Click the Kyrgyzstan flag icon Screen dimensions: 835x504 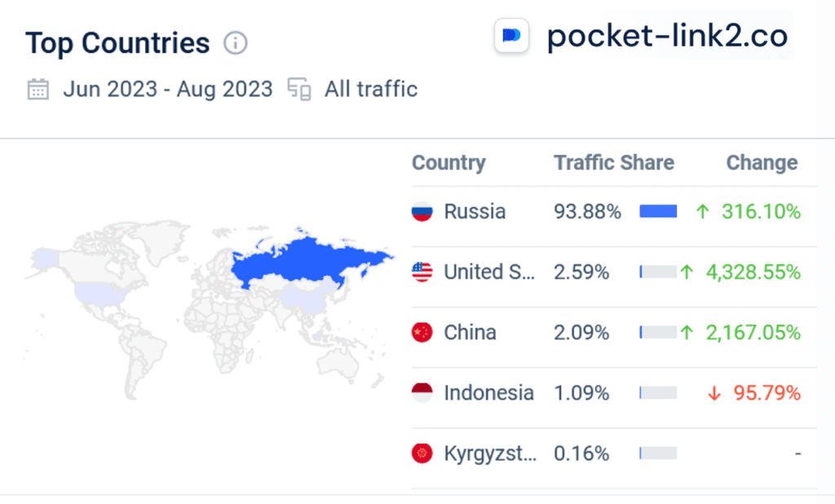click(422, 453)
